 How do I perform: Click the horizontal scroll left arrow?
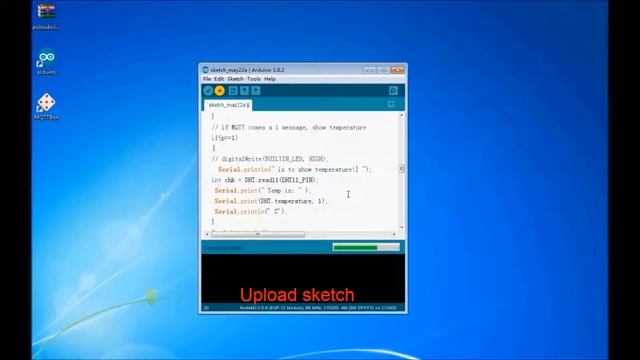(x=207, y=234)
